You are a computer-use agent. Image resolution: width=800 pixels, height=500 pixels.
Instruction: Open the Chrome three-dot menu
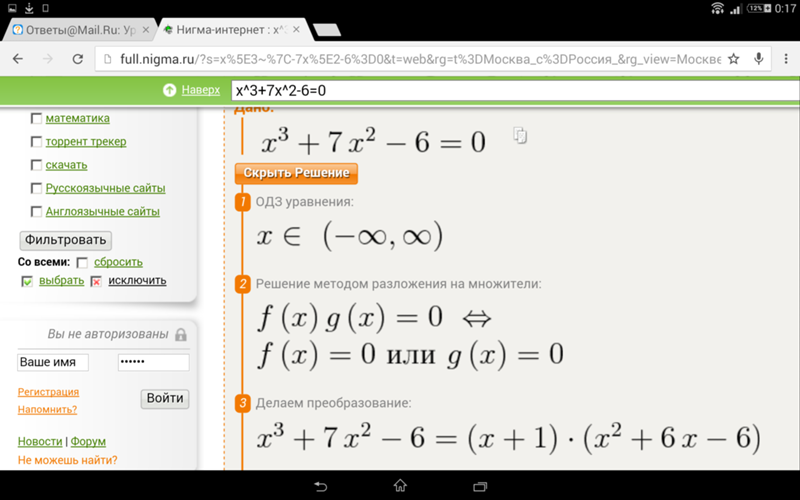click(x=786, y=59)
